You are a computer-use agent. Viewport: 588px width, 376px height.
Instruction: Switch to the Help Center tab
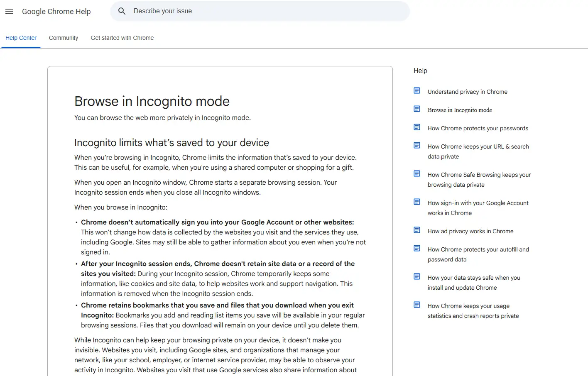pyautogui.click(x=21, y=38)
